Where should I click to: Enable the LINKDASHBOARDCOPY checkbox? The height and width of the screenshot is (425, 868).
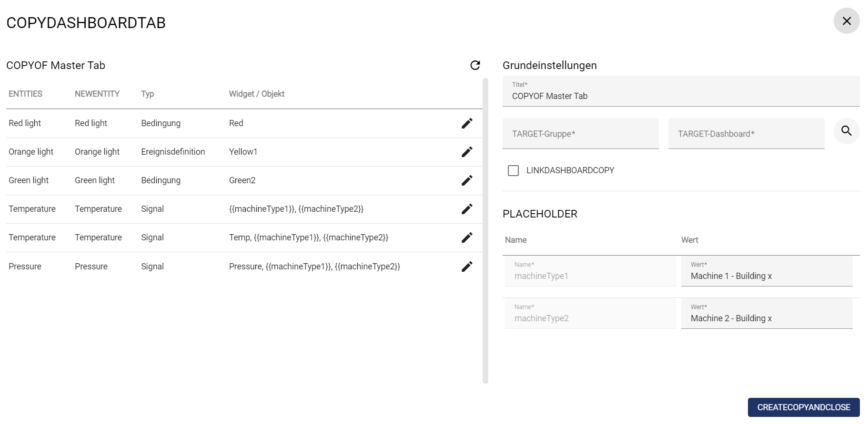pyautogui.click(x=513, y=170)
